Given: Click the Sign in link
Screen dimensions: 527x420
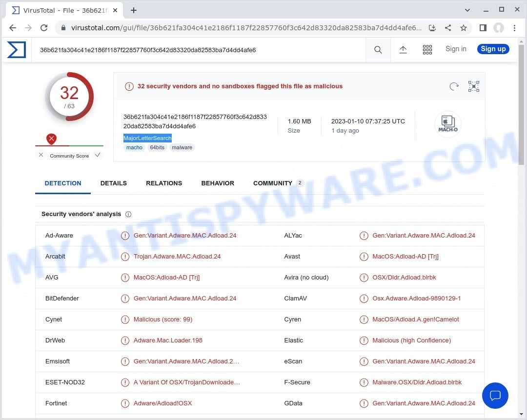Looking at the screenshot, I should point(456,49).
